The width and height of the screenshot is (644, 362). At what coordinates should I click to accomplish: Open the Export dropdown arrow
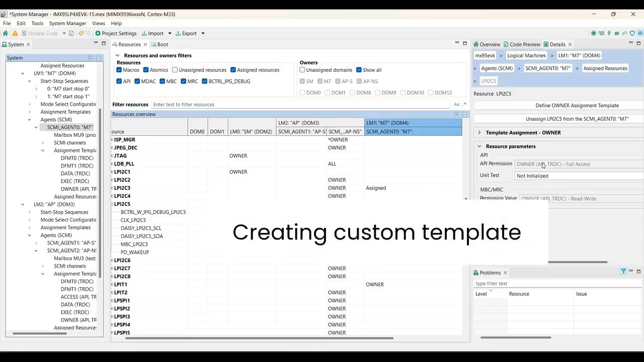203,33
